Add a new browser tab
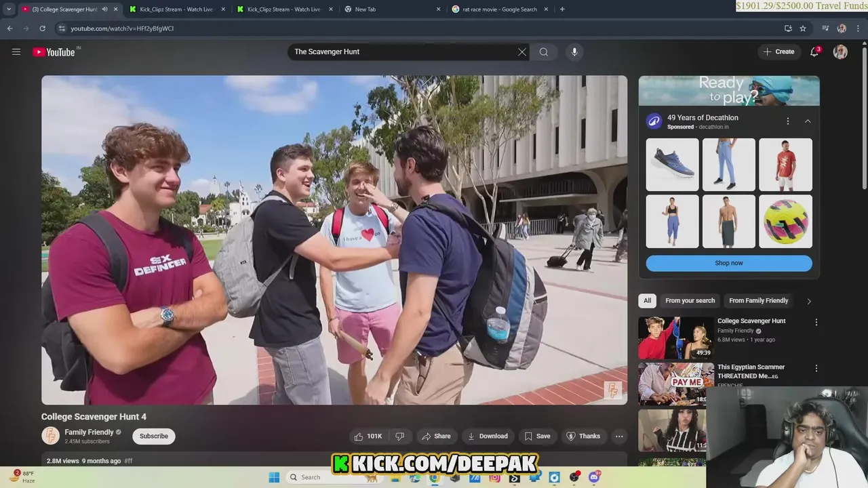This screenshot has height=488, width=868. [x=562, y=9]
